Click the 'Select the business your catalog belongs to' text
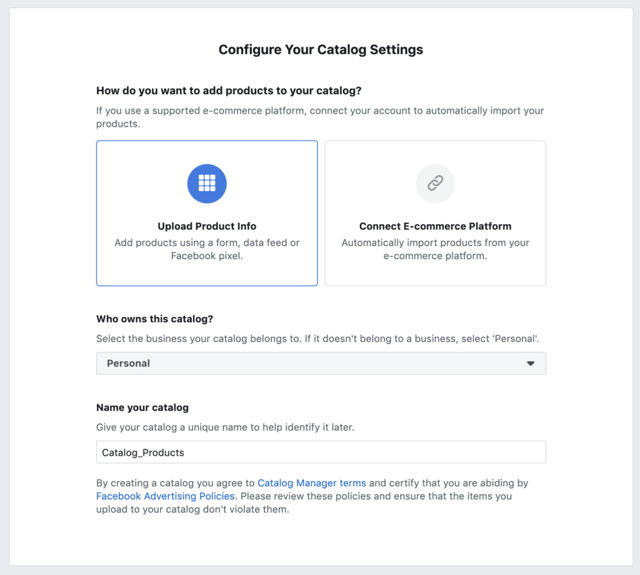The width and height of the screenshot is (640, 575). [318, 339]
